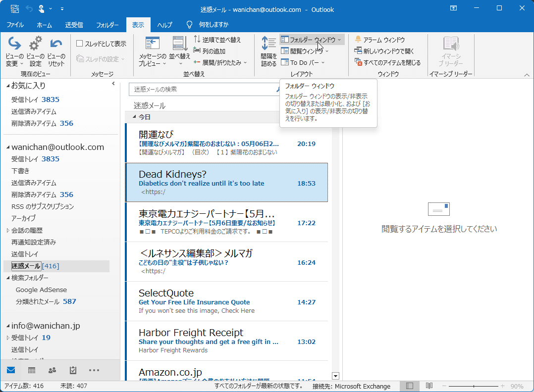Click Close All Items (すべてのアイテムを閉じる)
Viewport: 534px width, 392px height.
pos(387,62)
